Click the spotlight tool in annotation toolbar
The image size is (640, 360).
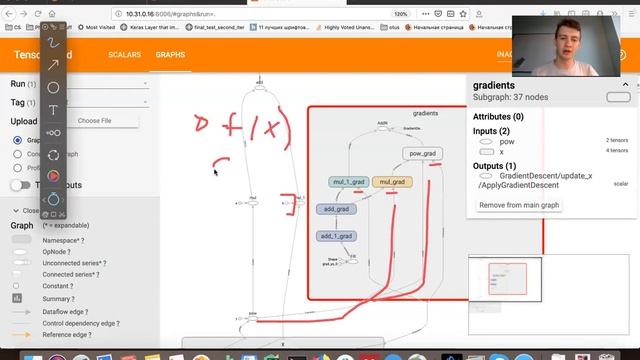(53, 133)
